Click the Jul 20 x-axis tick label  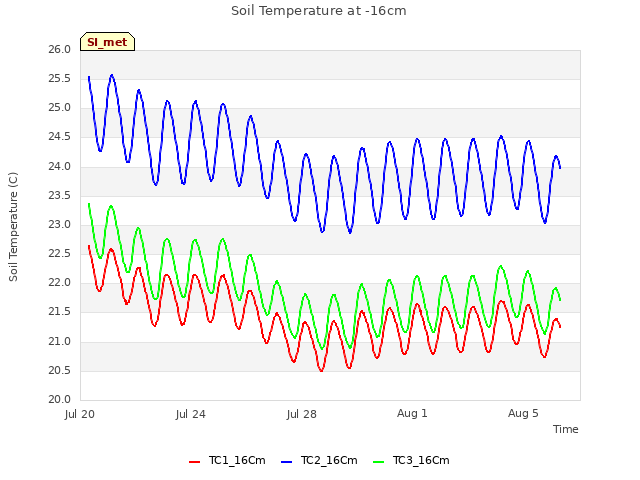pyautogui.click(x=80, y=414)
